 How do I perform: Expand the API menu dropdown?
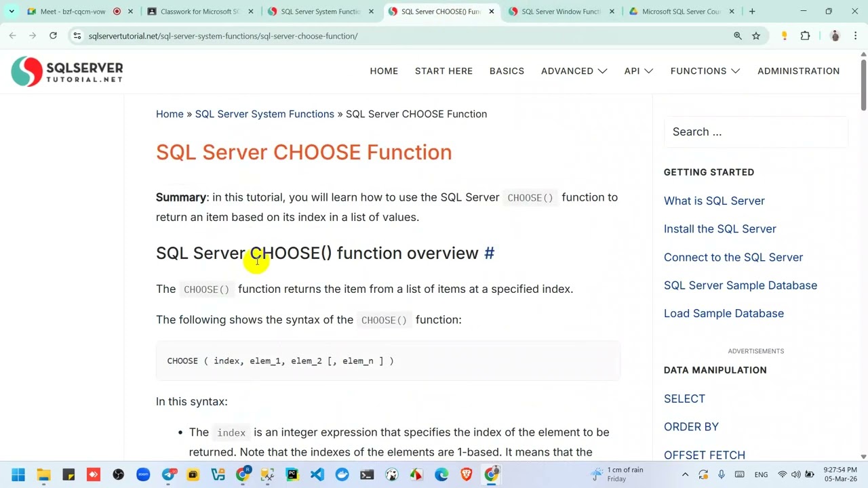tap(639, 70)
